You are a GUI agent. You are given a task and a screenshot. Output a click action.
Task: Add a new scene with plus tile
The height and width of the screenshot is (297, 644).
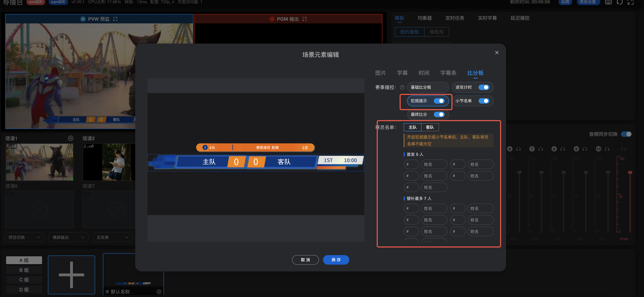pos(72,275)
